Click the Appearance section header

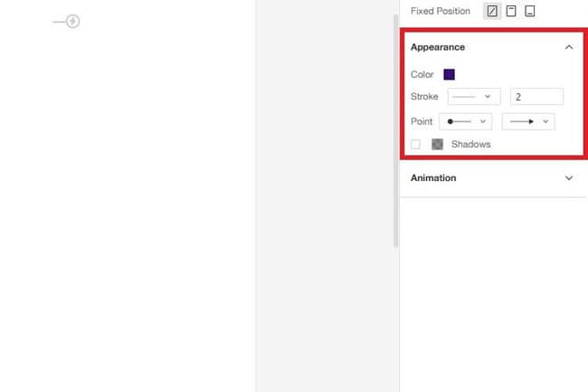click(438, 47)
